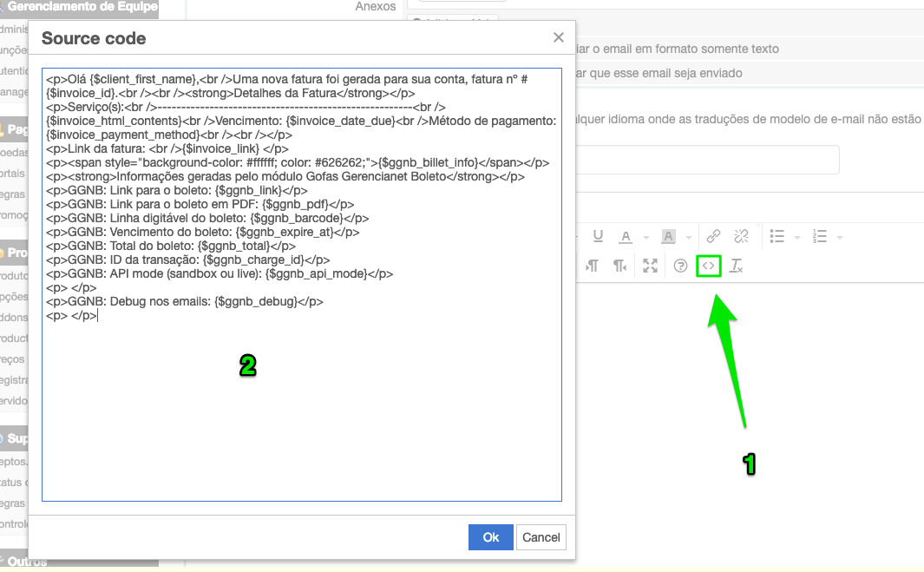Click the text color A icon
Viewport: 924px width, 572px height.
point(626,237)
